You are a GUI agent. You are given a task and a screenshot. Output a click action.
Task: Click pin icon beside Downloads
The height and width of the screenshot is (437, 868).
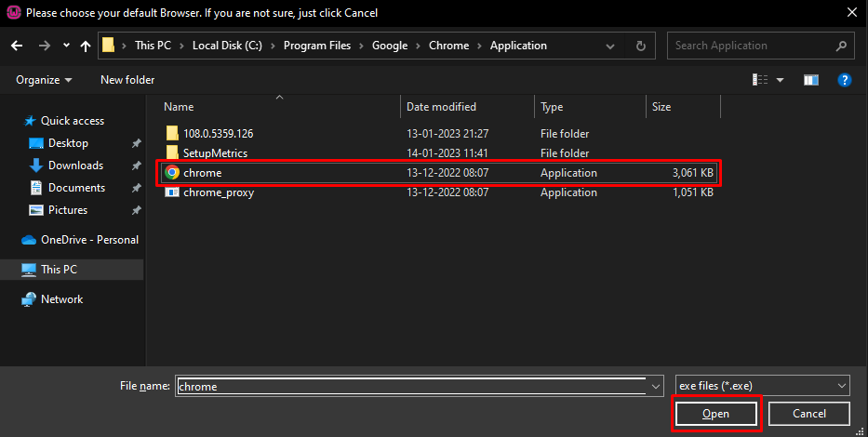tap(136, 166)
